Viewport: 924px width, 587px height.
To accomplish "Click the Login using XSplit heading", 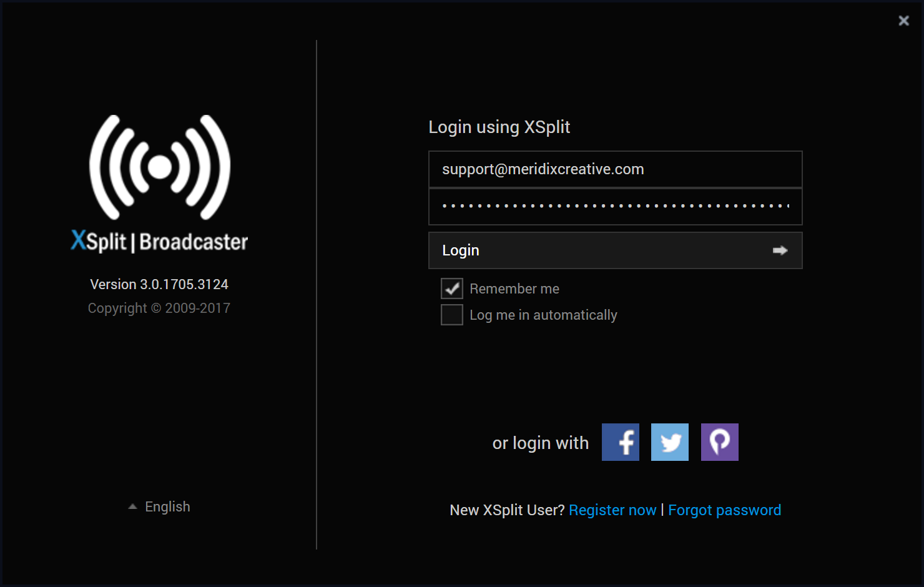I will point(499,127).
